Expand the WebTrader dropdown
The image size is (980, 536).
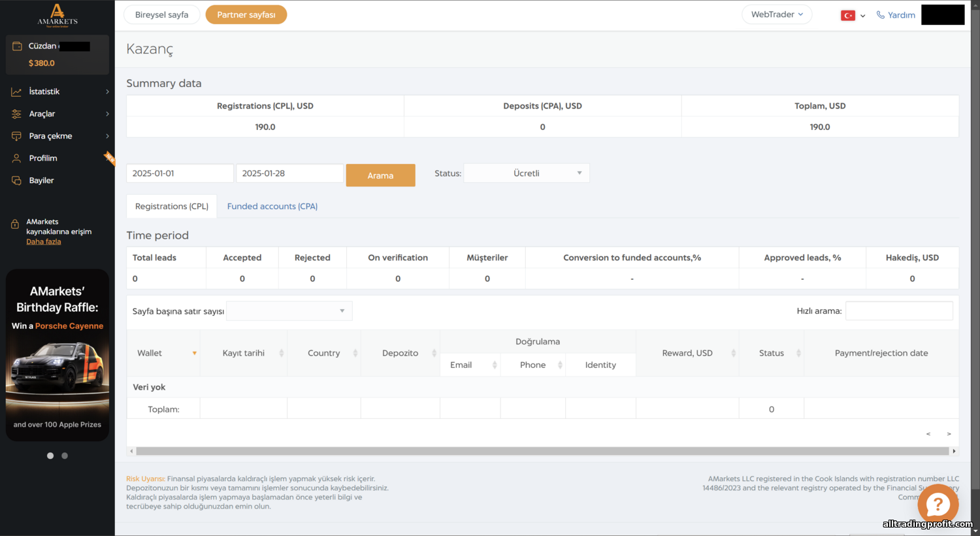point(777,14)
